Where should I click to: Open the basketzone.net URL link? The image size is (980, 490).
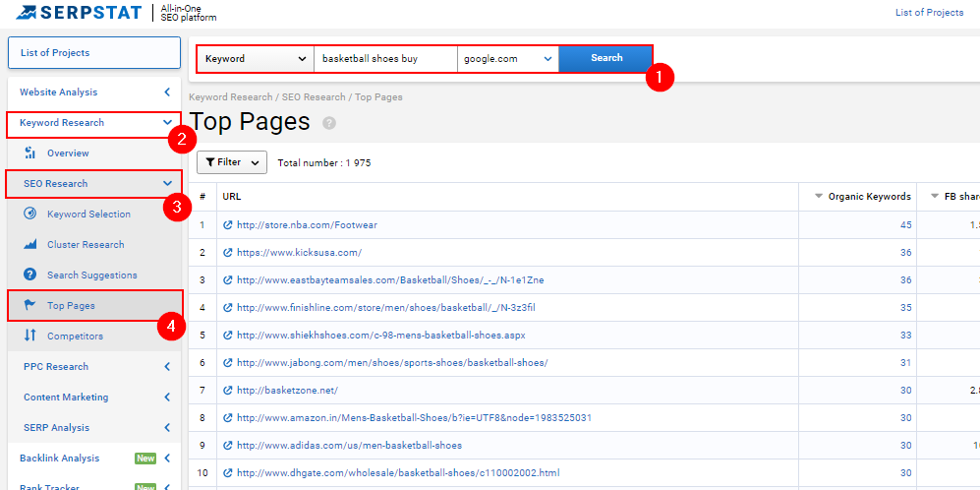287,390
